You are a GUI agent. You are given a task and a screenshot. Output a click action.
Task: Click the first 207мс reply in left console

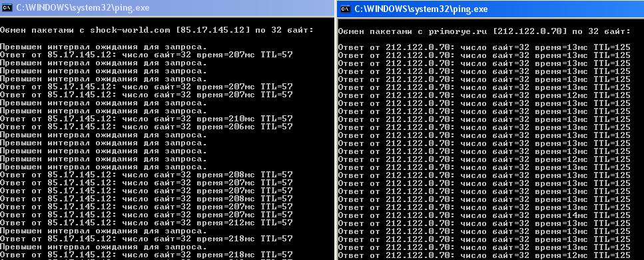pos(147,55)
